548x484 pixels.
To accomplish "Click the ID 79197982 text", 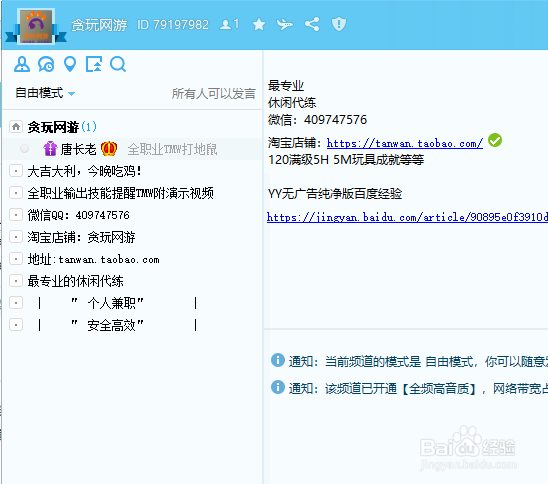I will click(x=173, y=24).
